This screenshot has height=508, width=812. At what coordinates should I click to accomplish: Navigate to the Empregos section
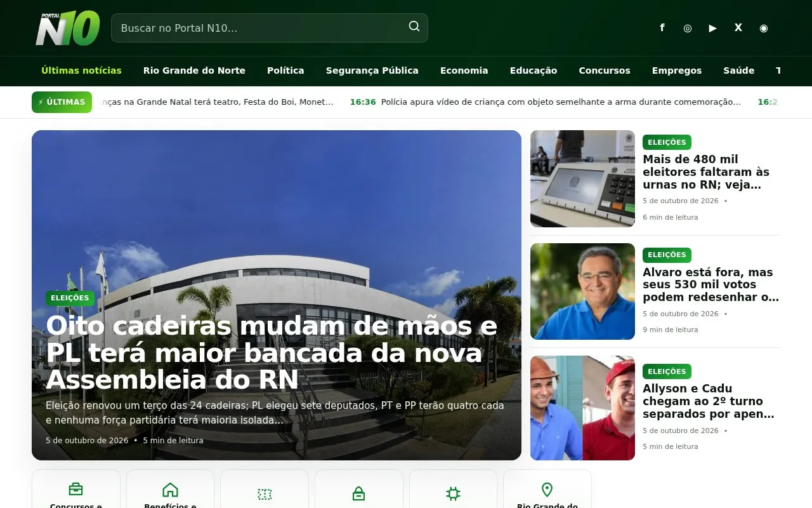(677, 70)
